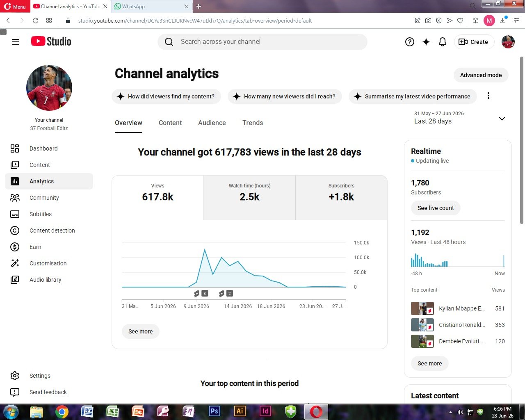Open Subtitles section
Viewport: 525px width, 420px height.
pyautogui.click(x=49, y=214)
